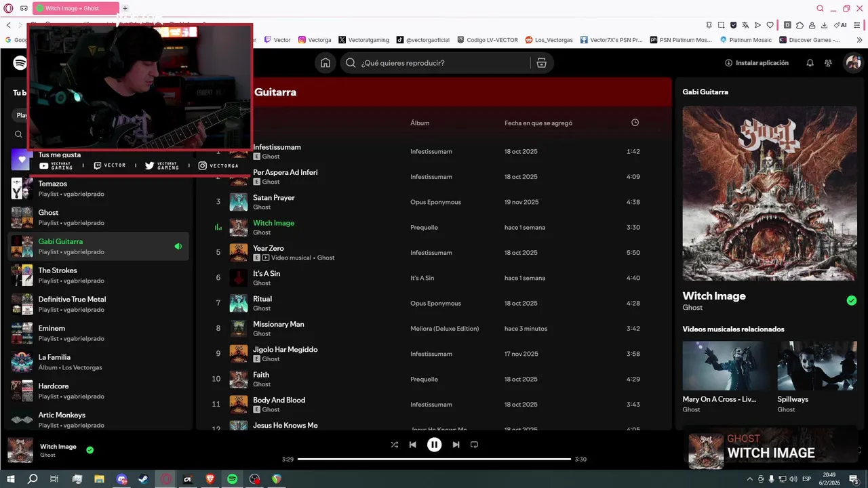Viewport: 868px width, 488px height.
Task: Expand bookmarks bar overflow chevron
Action: click(860, 40)
